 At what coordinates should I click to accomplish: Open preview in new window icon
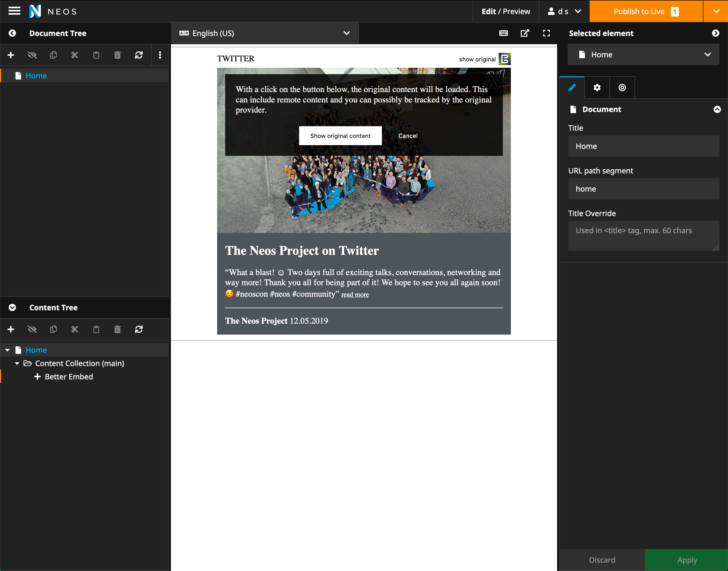(x=525, y=33)
